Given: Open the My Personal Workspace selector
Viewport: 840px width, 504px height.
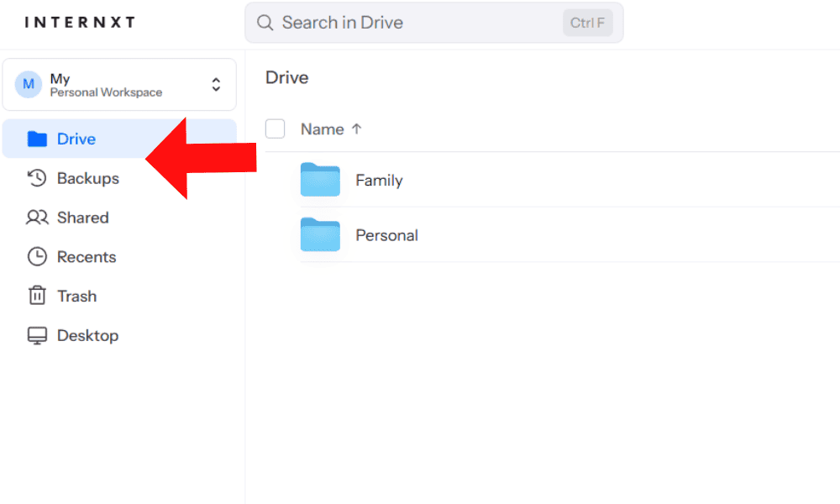Looking at the screenshot, I should tap(106, 85).
